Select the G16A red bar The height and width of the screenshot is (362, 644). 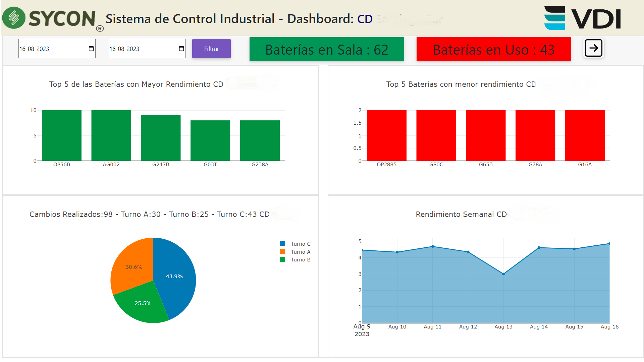(x=585, y=135)
